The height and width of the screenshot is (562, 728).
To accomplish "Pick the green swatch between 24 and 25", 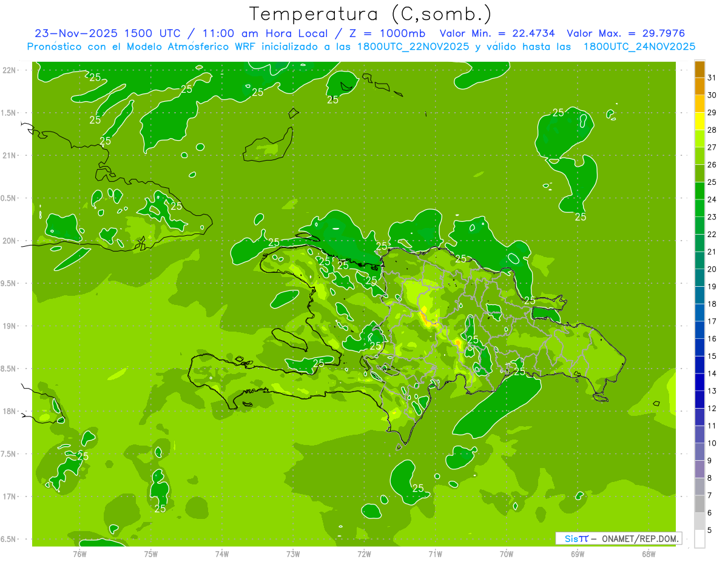I will pos(700,191).
